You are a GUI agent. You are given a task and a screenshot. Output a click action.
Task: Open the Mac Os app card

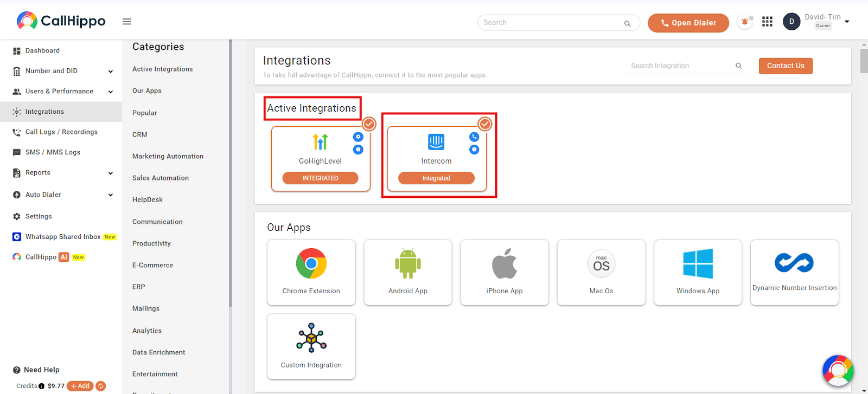tap(602, 273)
